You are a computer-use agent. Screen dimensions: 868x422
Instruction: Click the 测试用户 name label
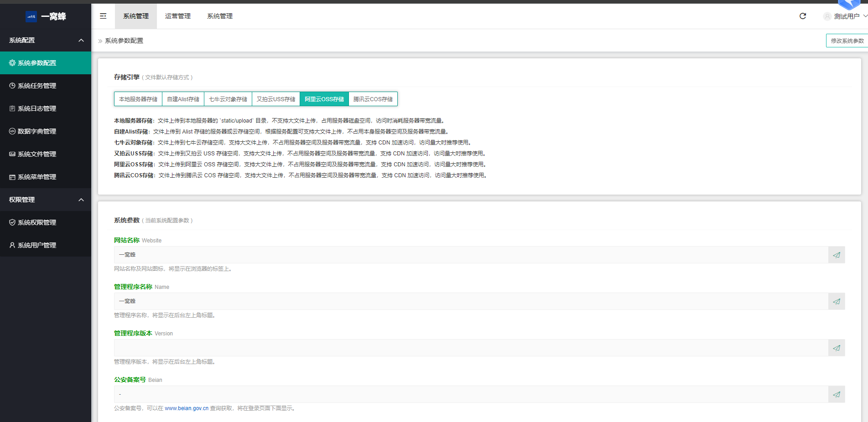tap(847, 16)
